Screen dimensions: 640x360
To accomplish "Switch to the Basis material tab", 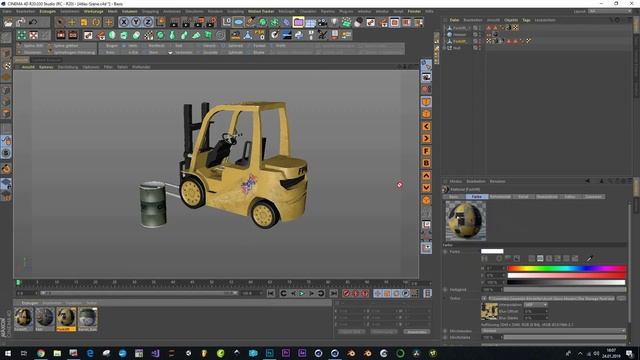I will click(454, 197).
